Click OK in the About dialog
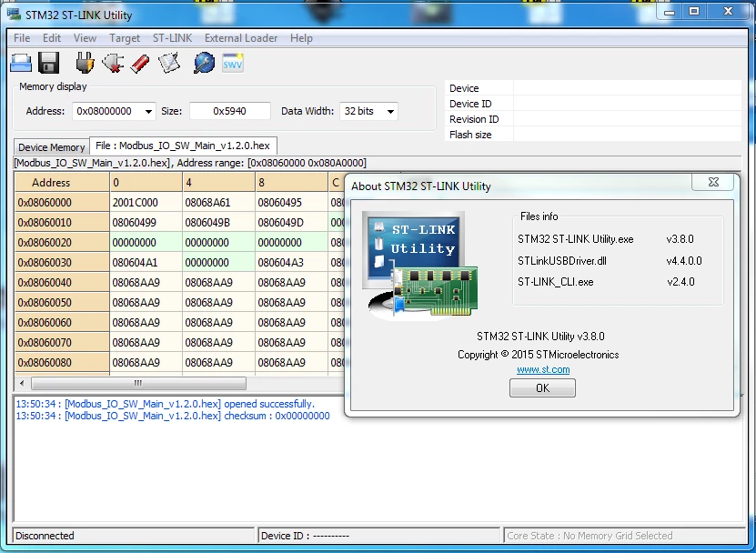The width and height of the screenshot is (756, 553). pyautogui.click(x=542, y=388)
